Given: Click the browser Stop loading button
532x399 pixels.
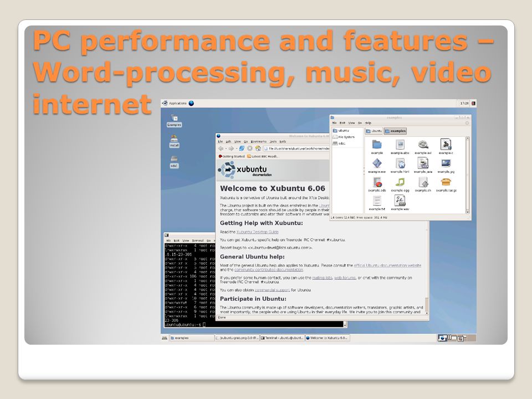Looking at the screenshot, I should (250, 149).
